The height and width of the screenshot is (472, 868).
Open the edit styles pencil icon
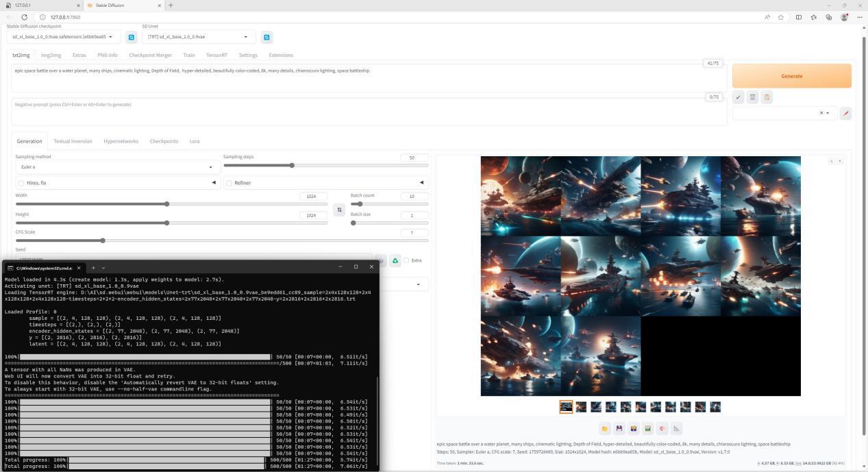coord(845,113)
